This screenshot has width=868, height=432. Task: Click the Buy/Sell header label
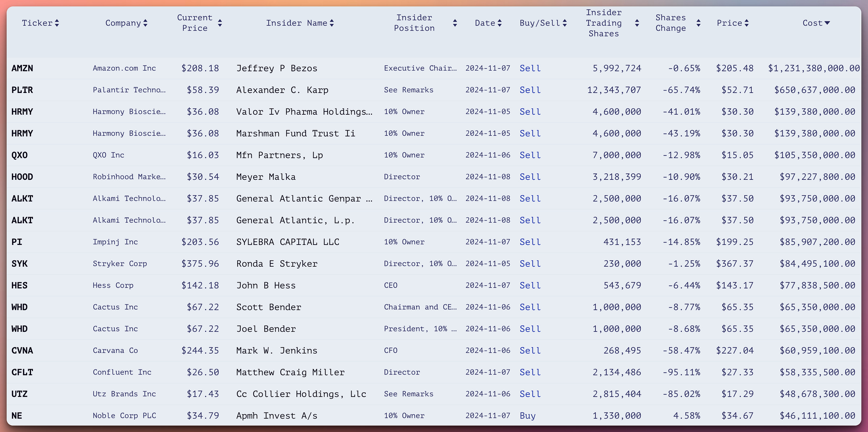click(x=540, y=23)
